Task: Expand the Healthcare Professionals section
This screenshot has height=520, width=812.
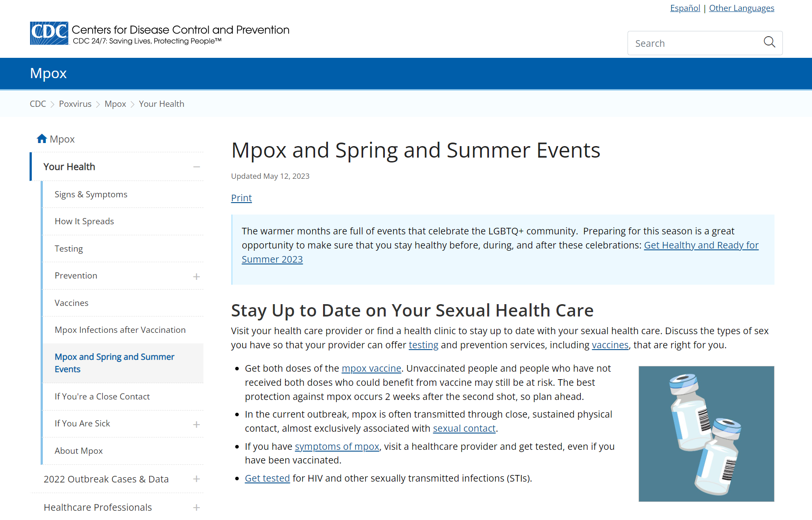Action: pos(196,508)
